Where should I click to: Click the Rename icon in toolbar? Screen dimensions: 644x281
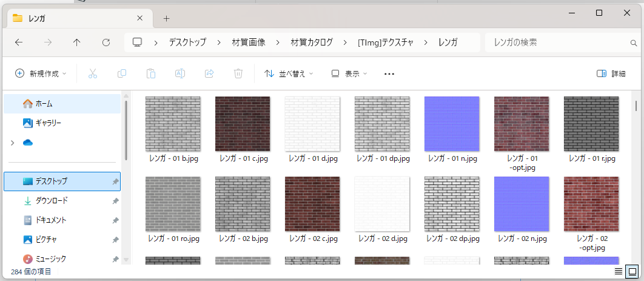coord(180,73)
